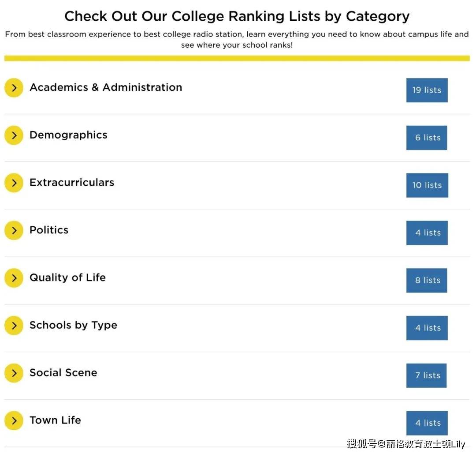Click the yellow arrow icon for Social Scene
The width and height of the screenshot is (476, 454).
tap(14, 373)
